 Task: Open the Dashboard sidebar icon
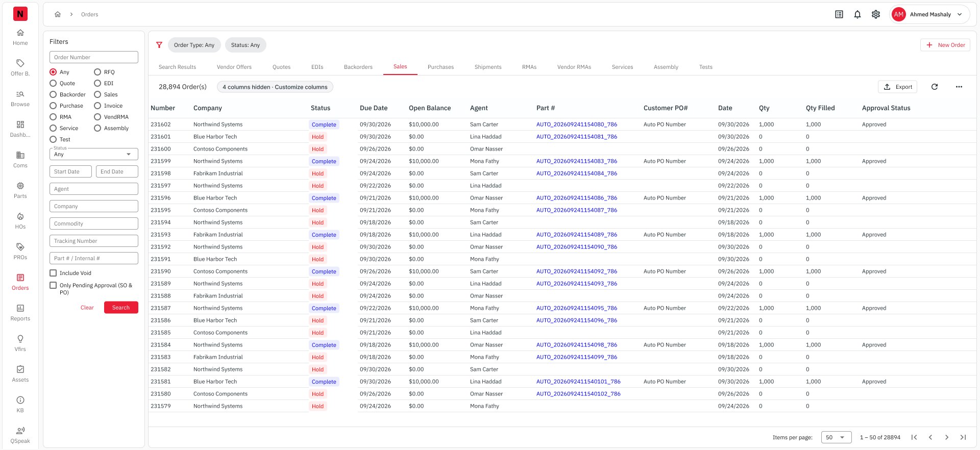pyautogui.click(x=20, y=124)
